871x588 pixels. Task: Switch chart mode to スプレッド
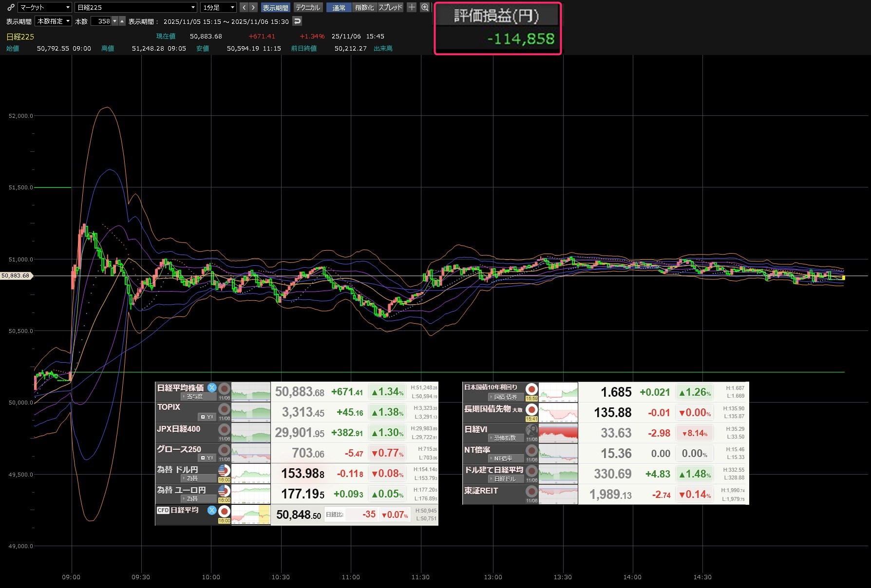tap(391, 7)
